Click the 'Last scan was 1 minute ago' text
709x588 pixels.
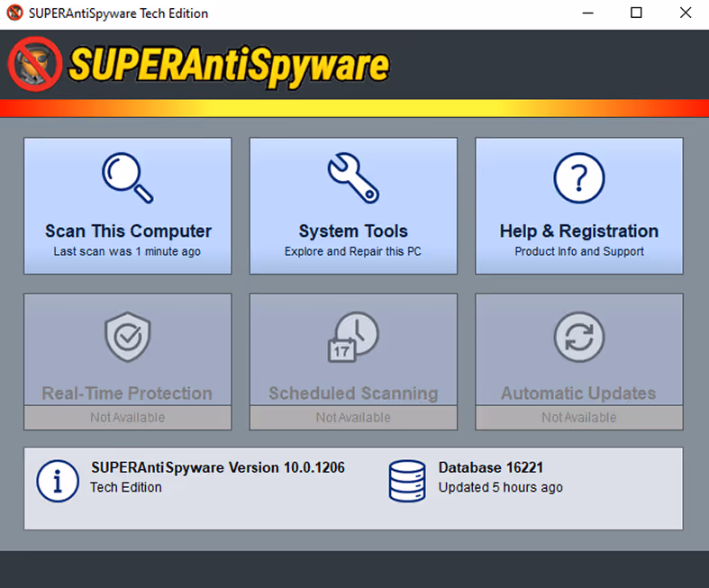click(127, 251)
